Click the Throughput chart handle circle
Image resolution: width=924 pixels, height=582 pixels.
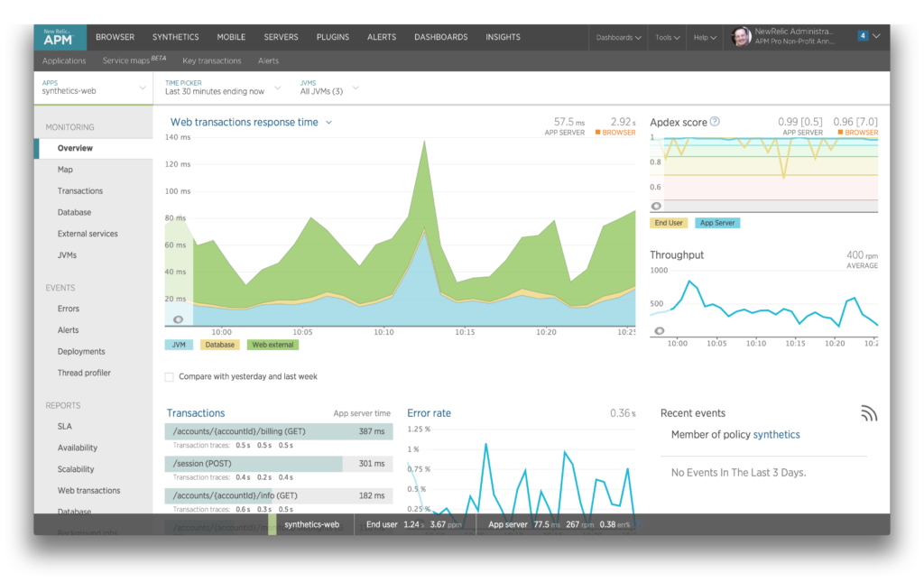click(660, 331)
